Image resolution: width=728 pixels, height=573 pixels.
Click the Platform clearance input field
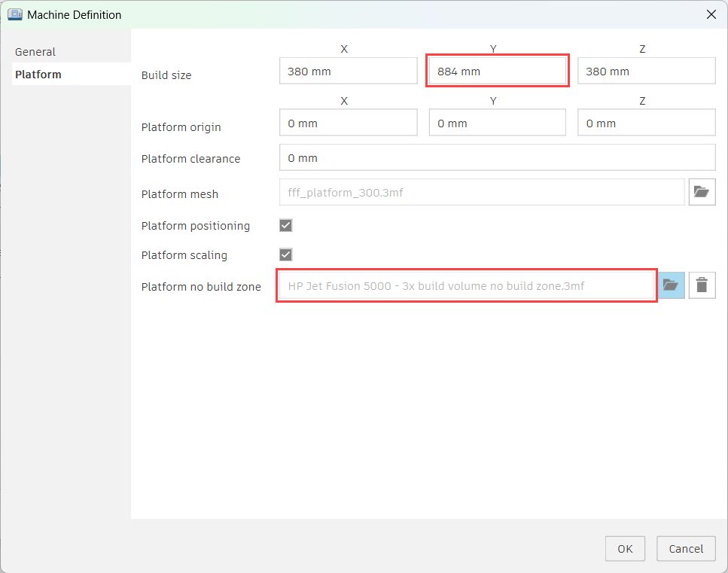coord(497,158)
